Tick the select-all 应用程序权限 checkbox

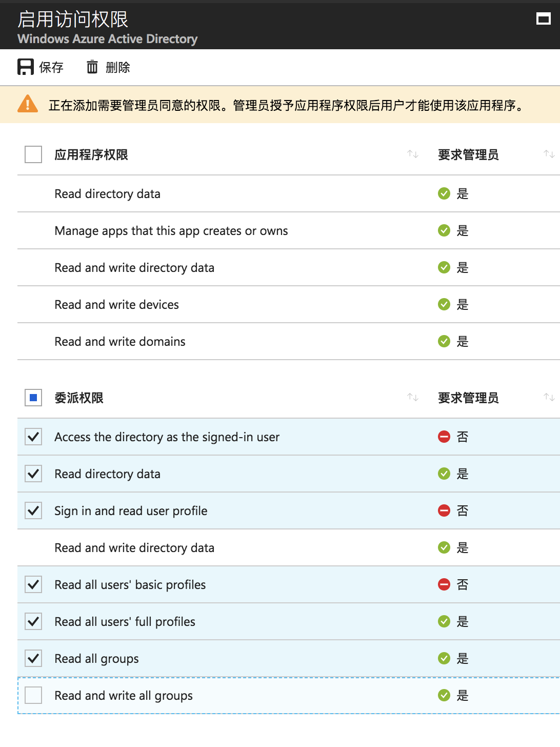pos(33,154)
